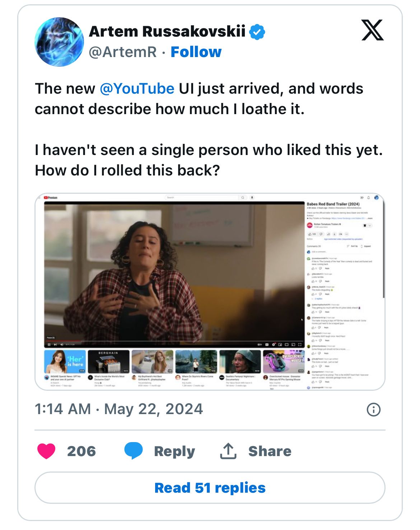Click the X logo in the corner
This screenshot has width=420, height=530.
pos(372,30)
